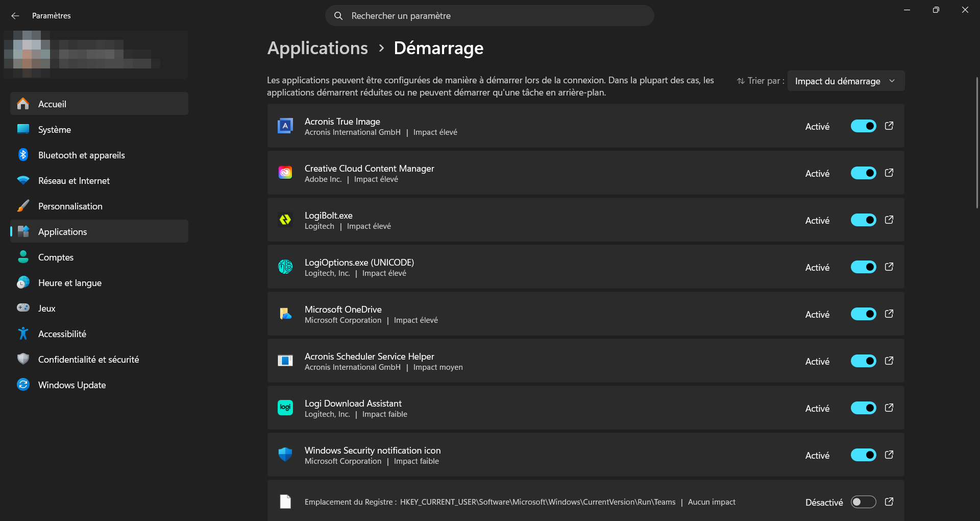Toggle Acronis Scheduler Service Helper startup
Viewport: 980px width, 521px height.
[x=863, y=361]
